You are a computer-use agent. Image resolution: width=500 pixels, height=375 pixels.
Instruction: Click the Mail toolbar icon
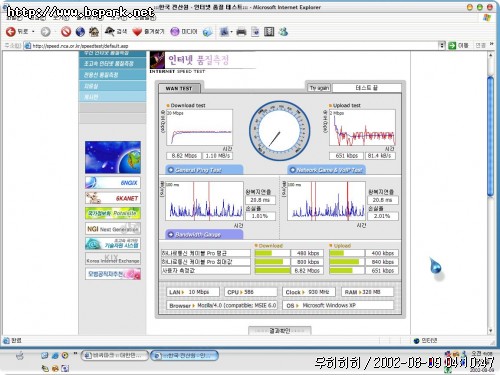pos(224,32)
